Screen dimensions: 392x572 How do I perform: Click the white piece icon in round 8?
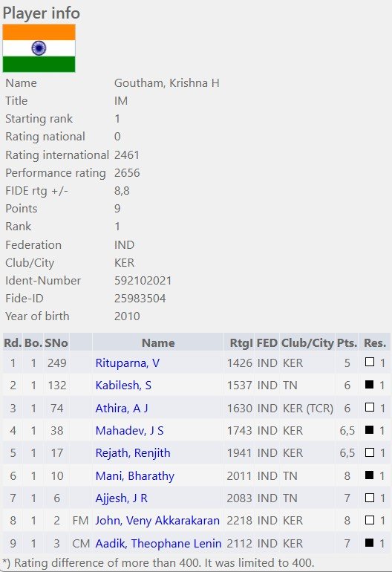[370, 520]
